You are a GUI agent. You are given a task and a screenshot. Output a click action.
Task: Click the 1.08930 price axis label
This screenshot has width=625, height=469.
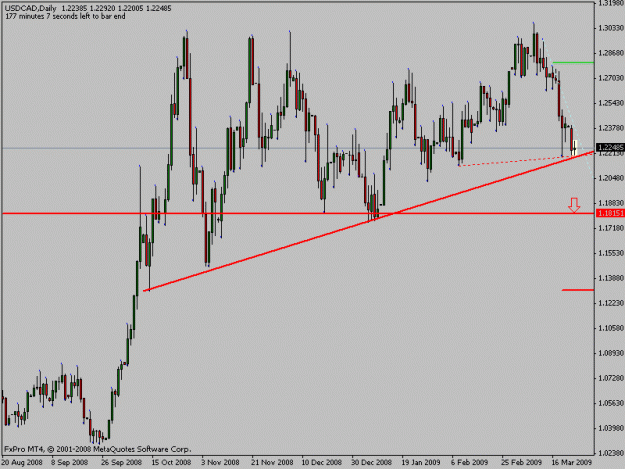pyautogui.click(x=611, y=353)
